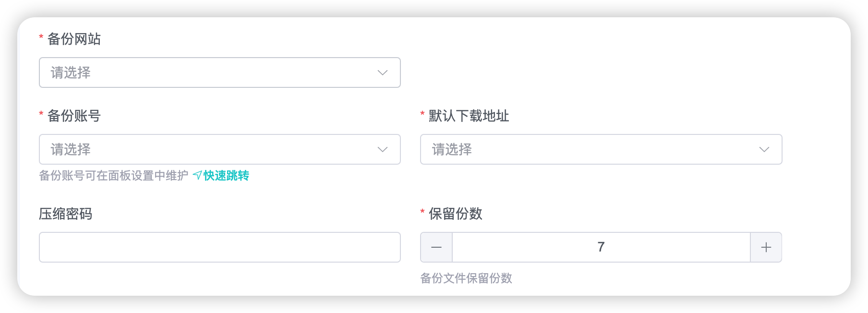Click the paper-plane icon before 快速跳转
Screen dimensions: 868x313
(197, 176)
